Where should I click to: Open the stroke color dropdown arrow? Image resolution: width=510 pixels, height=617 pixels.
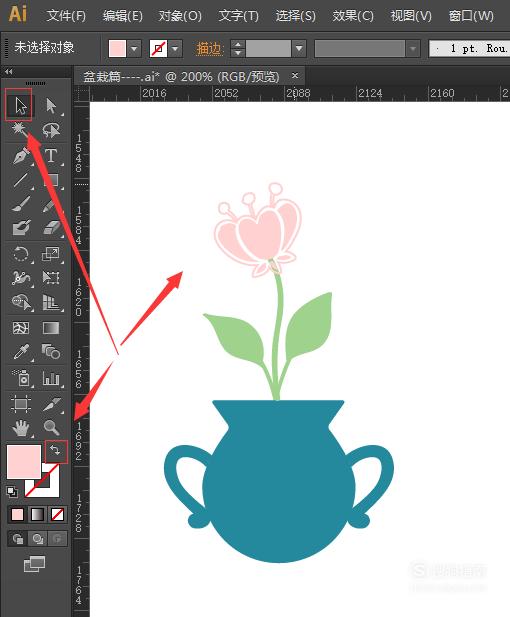[175, 49]
